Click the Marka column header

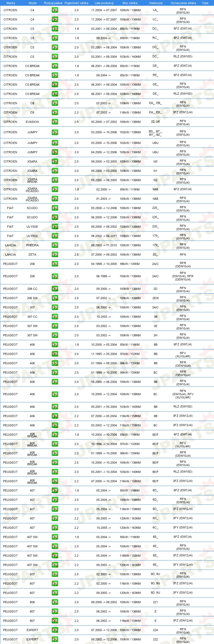coord(11,3)
